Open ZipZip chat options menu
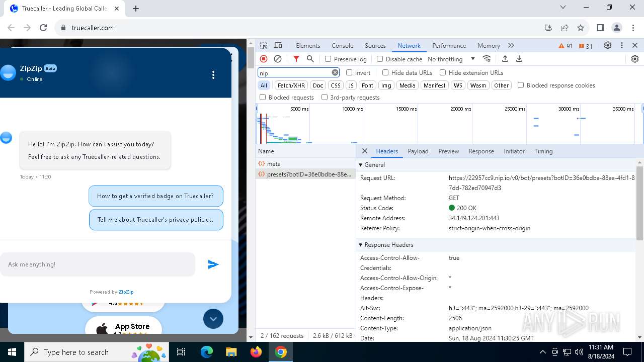644x362 pixels. [213, 75]
